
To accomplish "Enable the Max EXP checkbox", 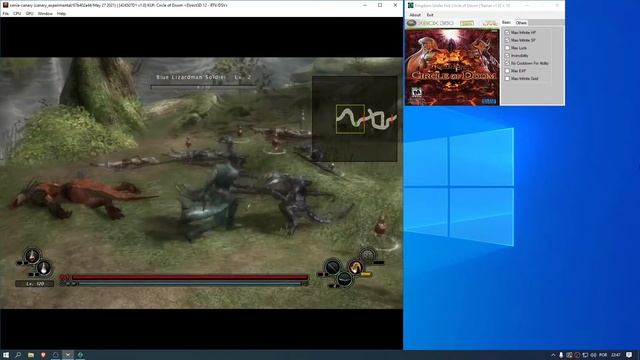I will click(507, 71).
